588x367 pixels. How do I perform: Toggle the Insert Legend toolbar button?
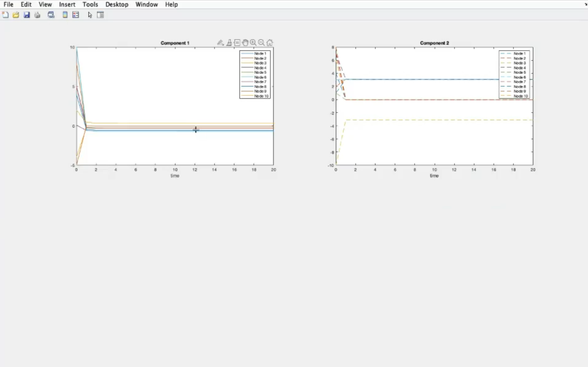pyautogui.click(x=76, y=15)
